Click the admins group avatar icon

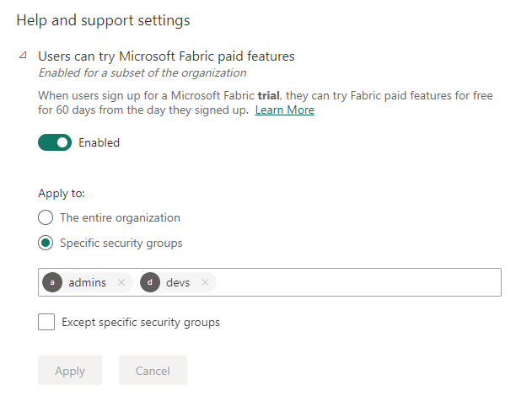point(52,282)
